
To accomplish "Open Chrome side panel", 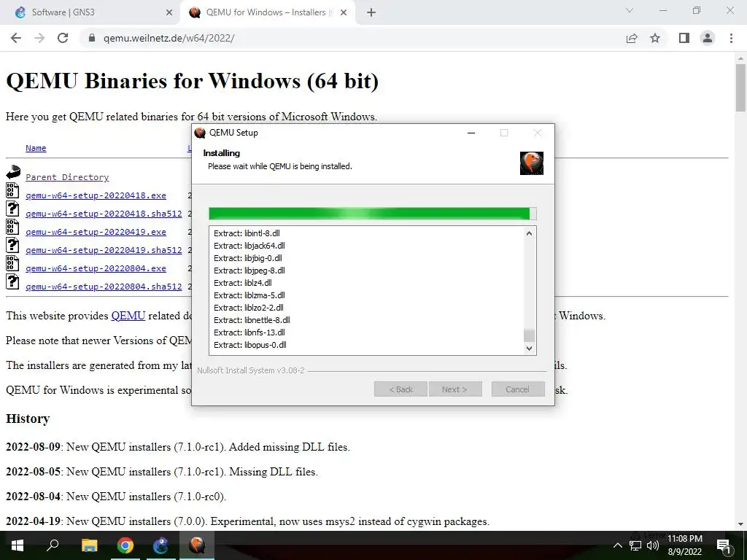I will coord(684,38).
